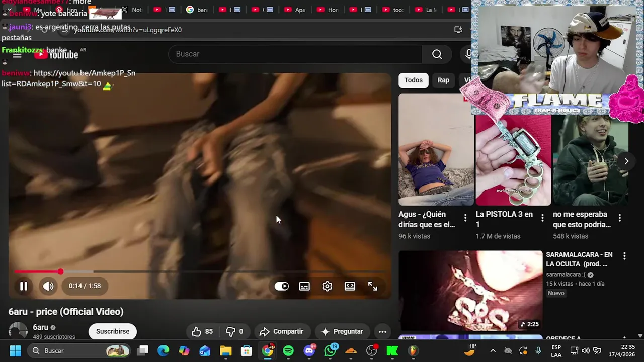Switch to the X Notifications browser tab
Screen dimensions: 644x362
[x=132, y=10]
